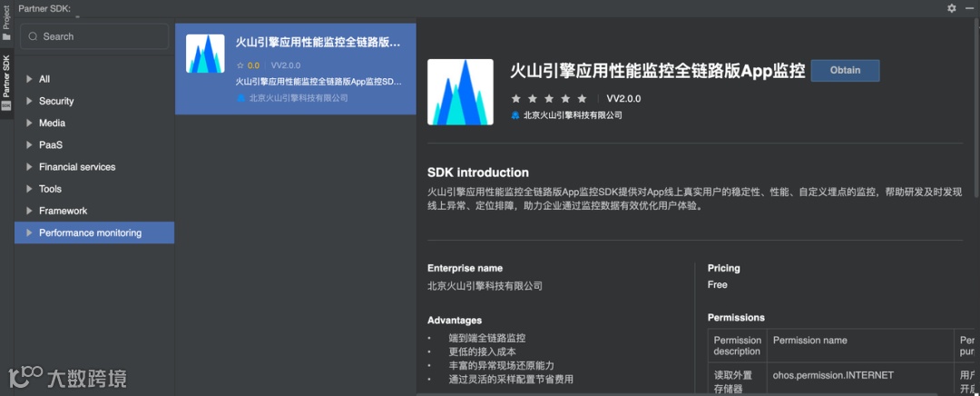The height and width of the screenshot is (396, 980).
Task: Click the third rating star in the detail pane
Action: pos(549,99)
